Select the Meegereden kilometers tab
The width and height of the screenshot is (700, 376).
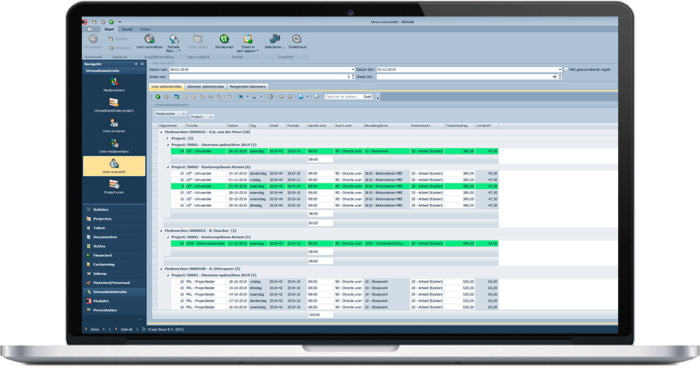pos(248,87)
